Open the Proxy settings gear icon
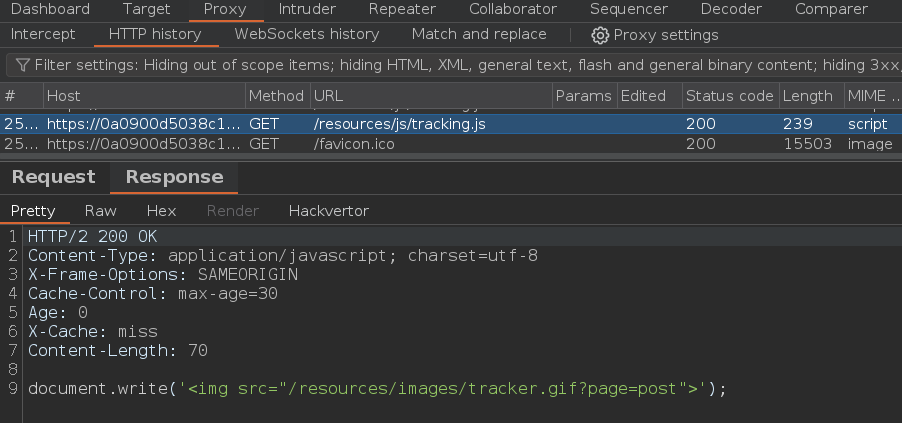This screenshot has width=902, height=423. tap(600, 35)
